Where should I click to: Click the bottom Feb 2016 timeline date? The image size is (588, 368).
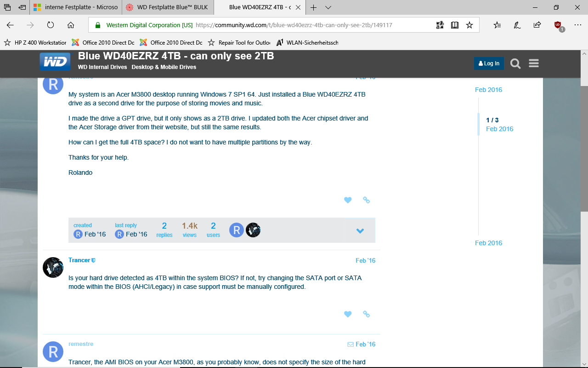(488, 243)
